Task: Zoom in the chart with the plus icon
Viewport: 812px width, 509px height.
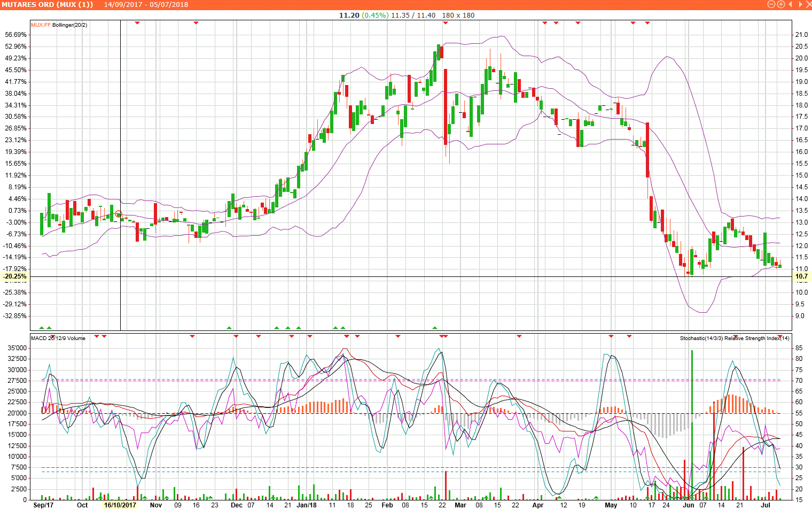Action: [x=781, y=4]
